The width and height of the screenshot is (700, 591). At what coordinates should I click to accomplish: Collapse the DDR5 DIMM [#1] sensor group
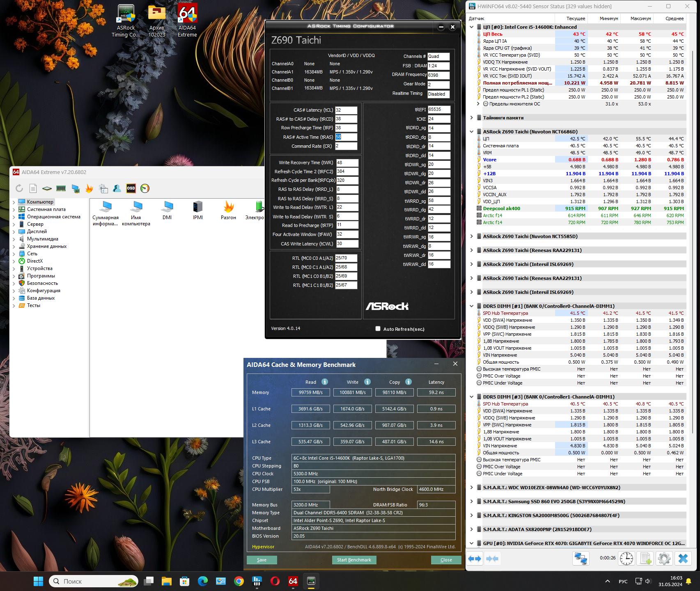472,306
